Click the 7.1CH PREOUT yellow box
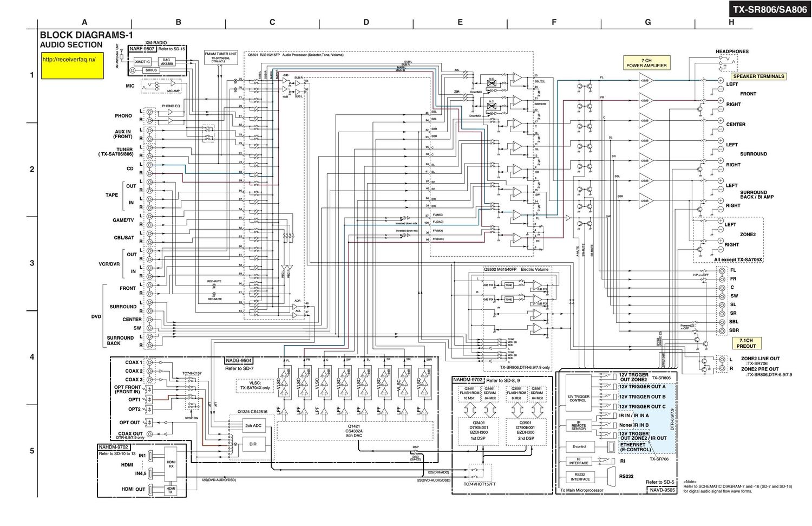 pos(746,343)
